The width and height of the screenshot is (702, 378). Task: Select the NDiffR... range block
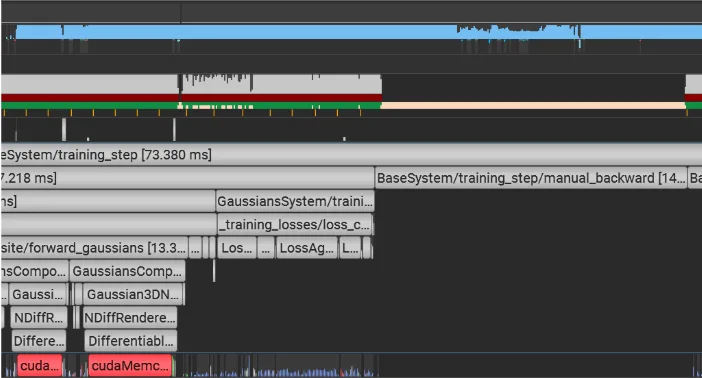click(x=39, y=318)
